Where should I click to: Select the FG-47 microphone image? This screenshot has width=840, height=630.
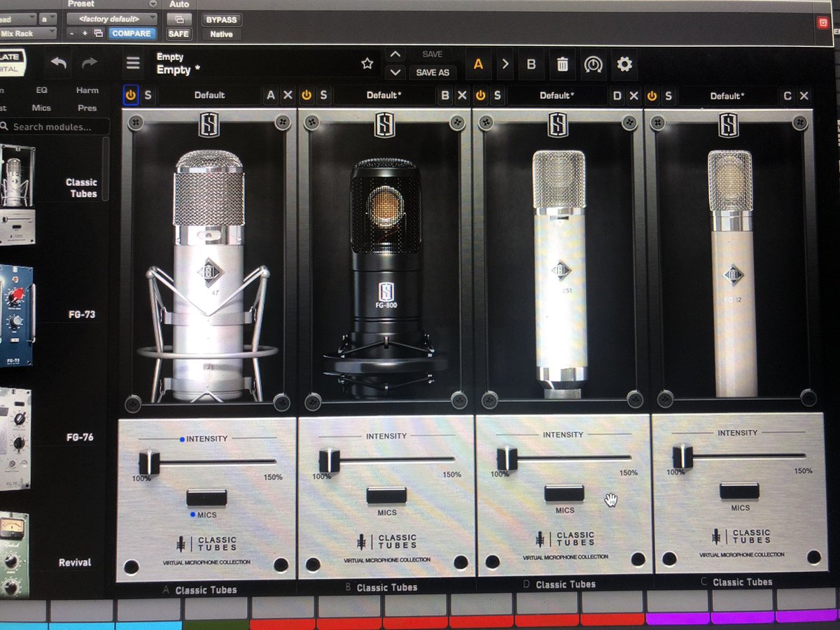[x=207, y=276]
